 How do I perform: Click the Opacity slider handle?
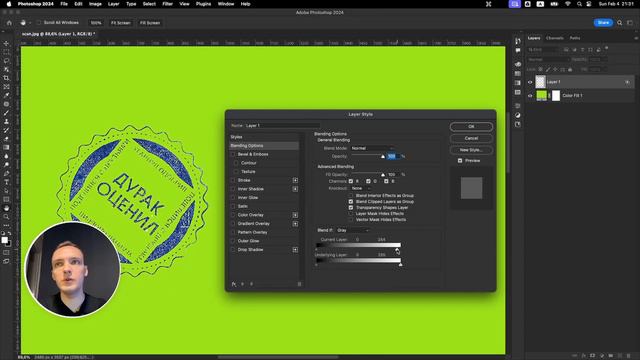click(383, 157)
